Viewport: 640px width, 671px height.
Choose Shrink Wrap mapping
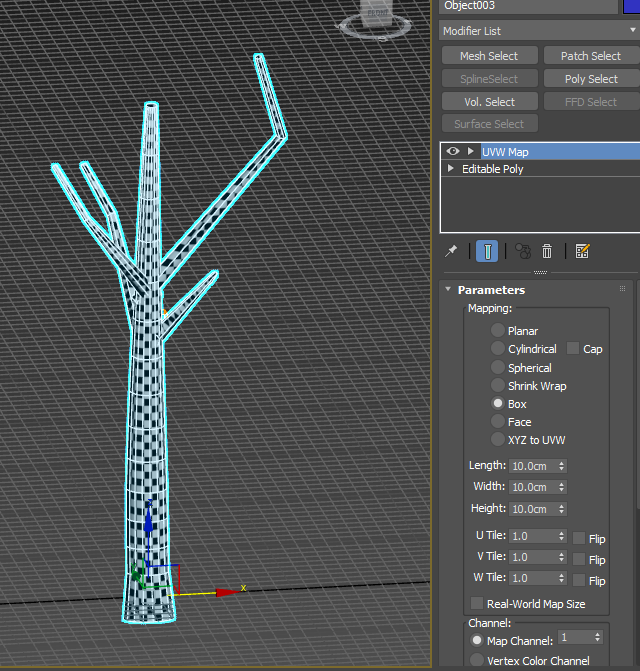[x=498, y=385]
